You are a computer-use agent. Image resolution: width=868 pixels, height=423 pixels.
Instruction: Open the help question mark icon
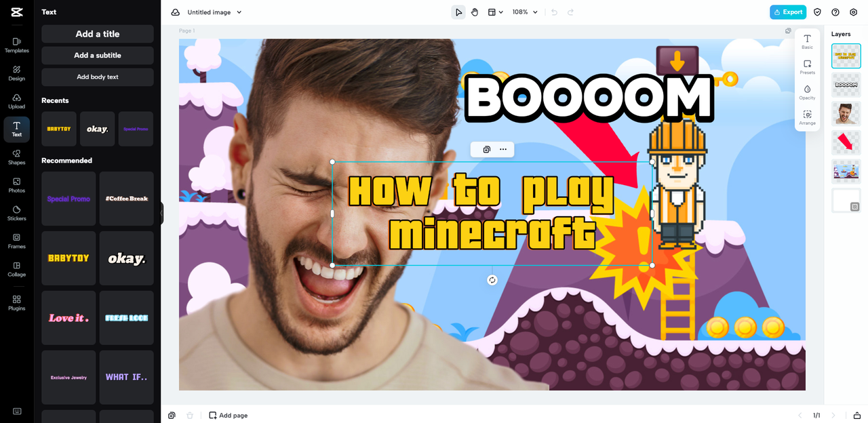coord(835,12)
